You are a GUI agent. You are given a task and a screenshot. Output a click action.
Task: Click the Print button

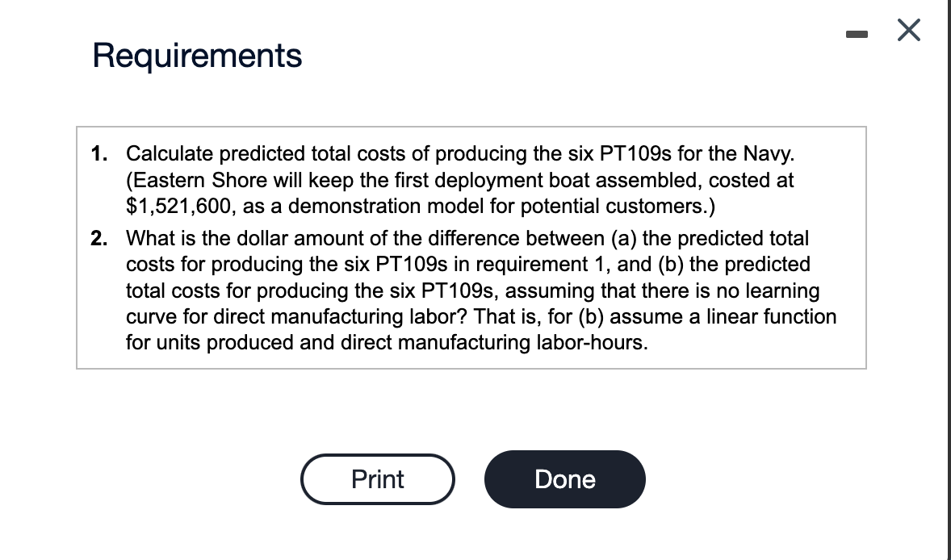coord(377,479)
